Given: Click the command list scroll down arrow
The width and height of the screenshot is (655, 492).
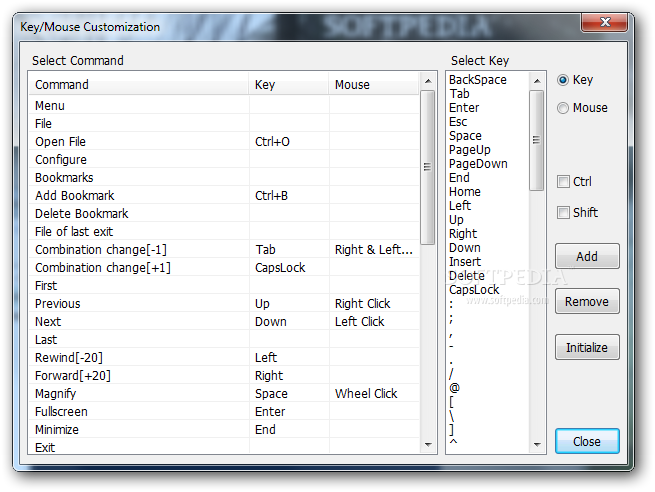Looking at the screenshot, I should (428, 445).
